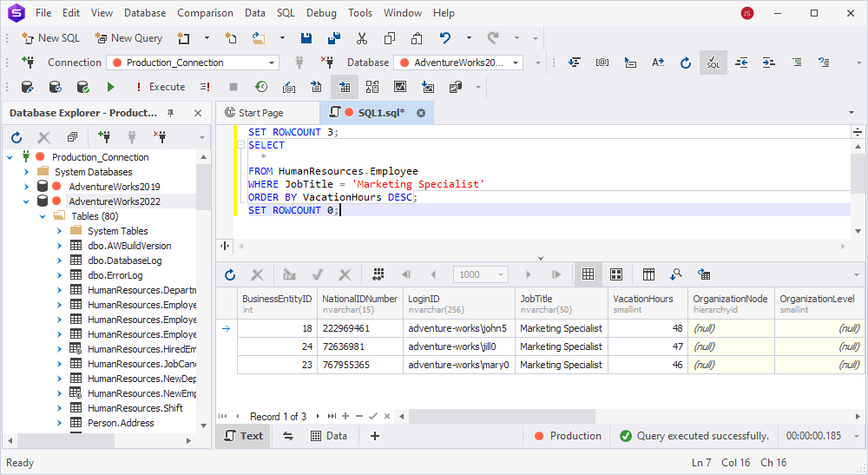Open the File menu
This screenshot has width=868, height=475.
(43, 13)
